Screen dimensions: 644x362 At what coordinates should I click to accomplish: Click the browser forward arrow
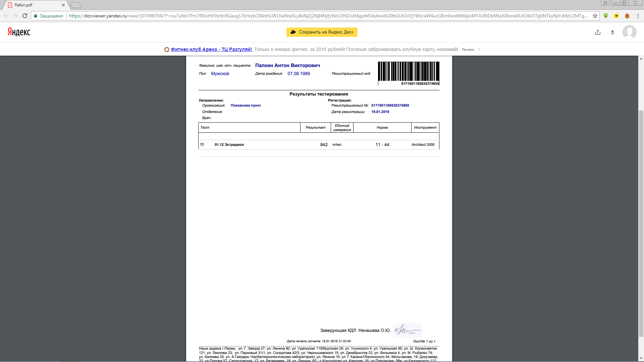tap(15, 16)
